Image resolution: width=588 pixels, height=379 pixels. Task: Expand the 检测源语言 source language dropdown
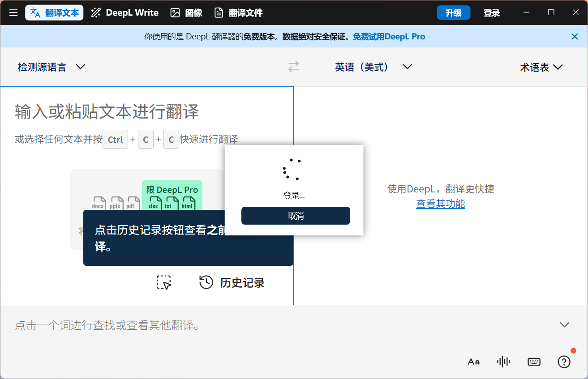51,67
